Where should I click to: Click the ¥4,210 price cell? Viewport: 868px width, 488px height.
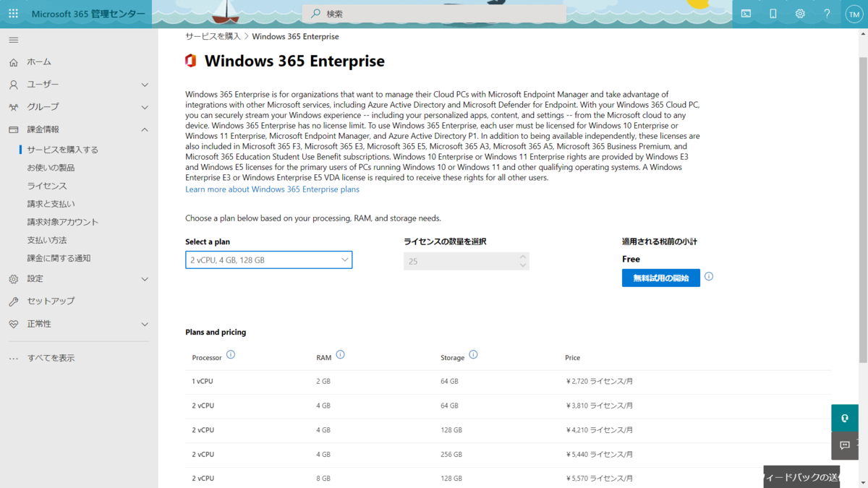click(599, 430)
